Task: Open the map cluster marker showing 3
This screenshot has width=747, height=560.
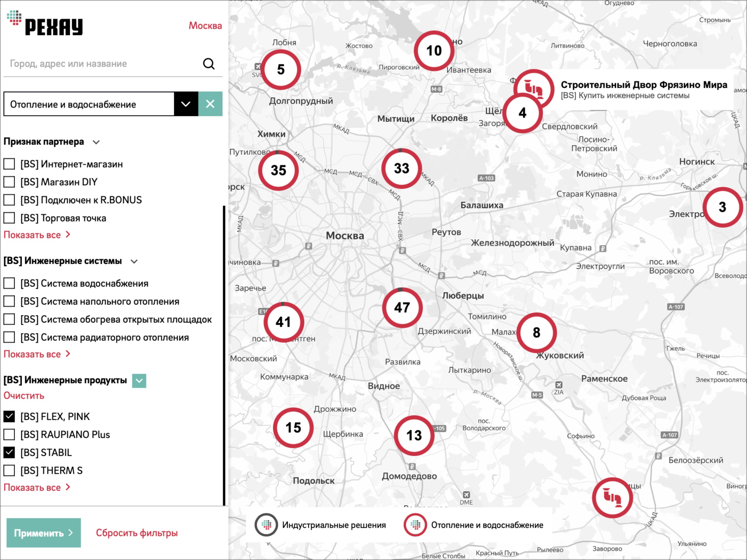Action: coord(723,207)
